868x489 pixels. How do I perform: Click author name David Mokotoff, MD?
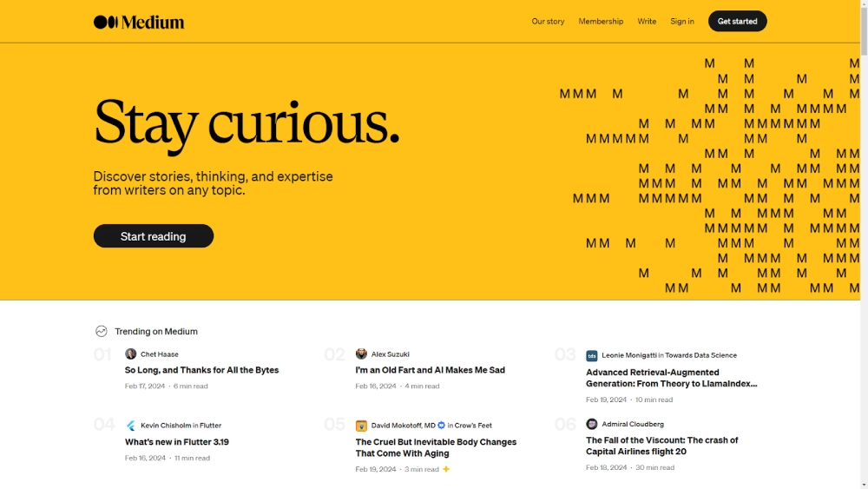click(403, 426)
